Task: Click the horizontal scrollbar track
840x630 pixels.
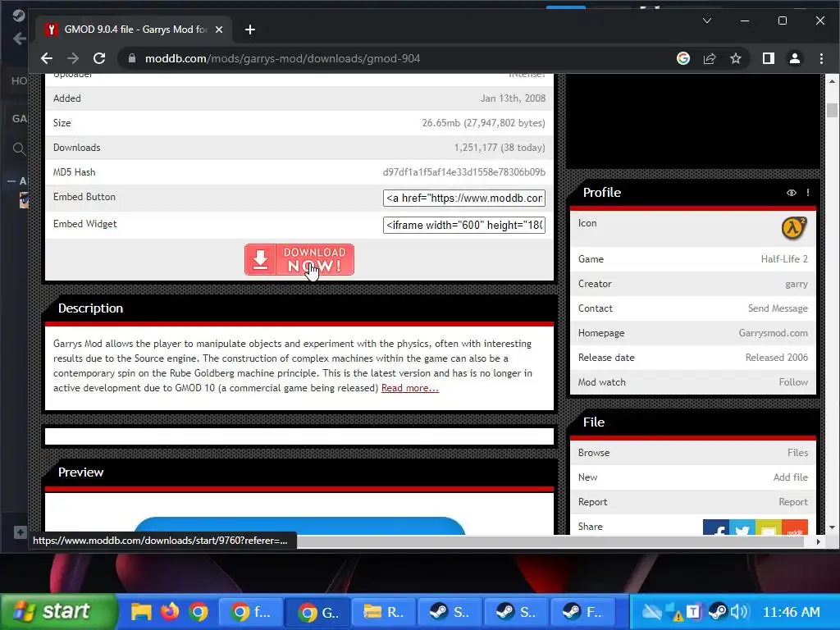Action: [549, 541]
